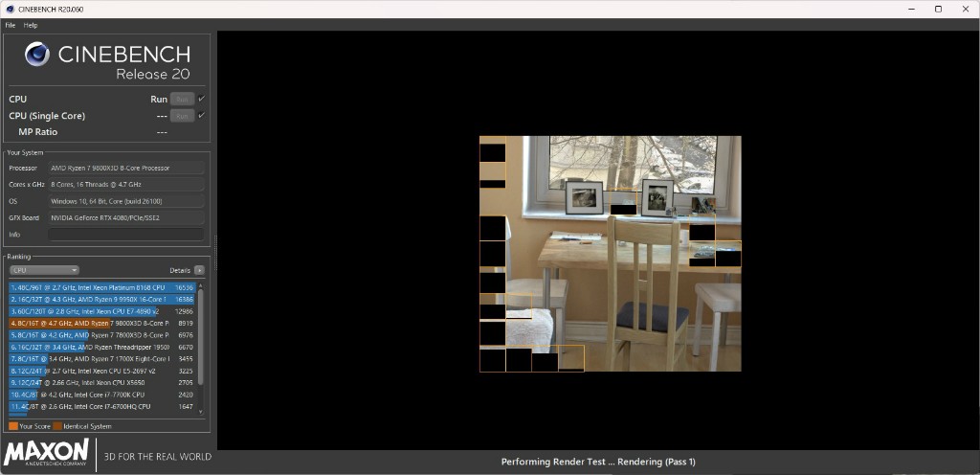980x475 pixels.
Task: Click the Cinebench app icon in the title bar
Action: coord(9,9)
